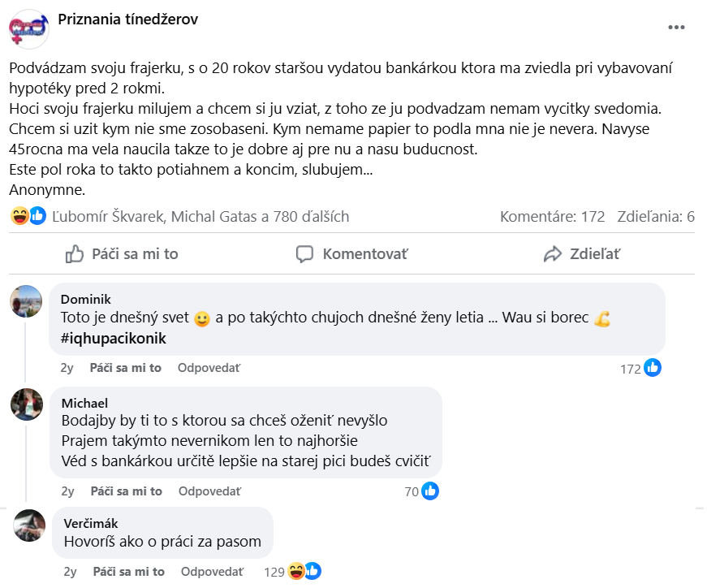The height and width of the screenshot is (588, 707).
Task: Click the like reaction icon beside 172
Action: 653,368
